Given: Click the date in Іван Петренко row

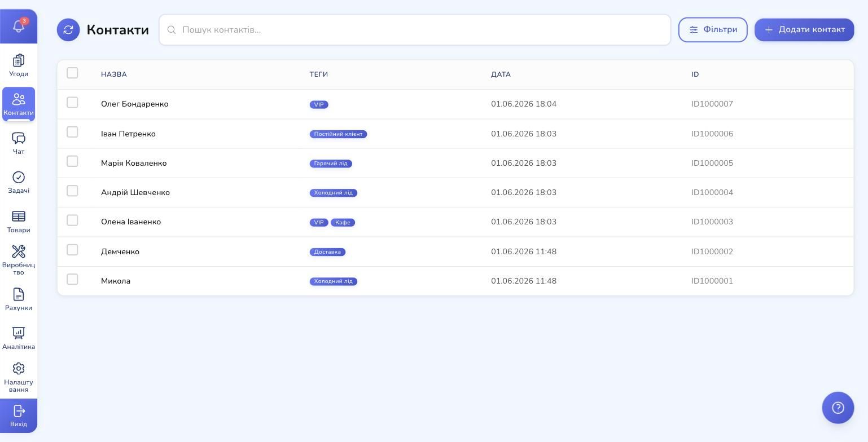Looking at the screenshot, I should coord(524,134).
